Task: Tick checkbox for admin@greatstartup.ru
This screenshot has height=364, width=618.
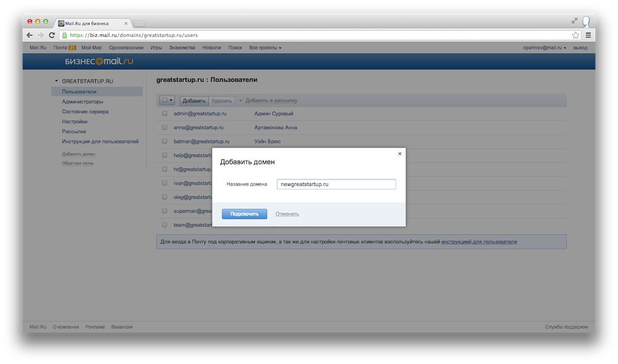Action: tap(165, 114)
